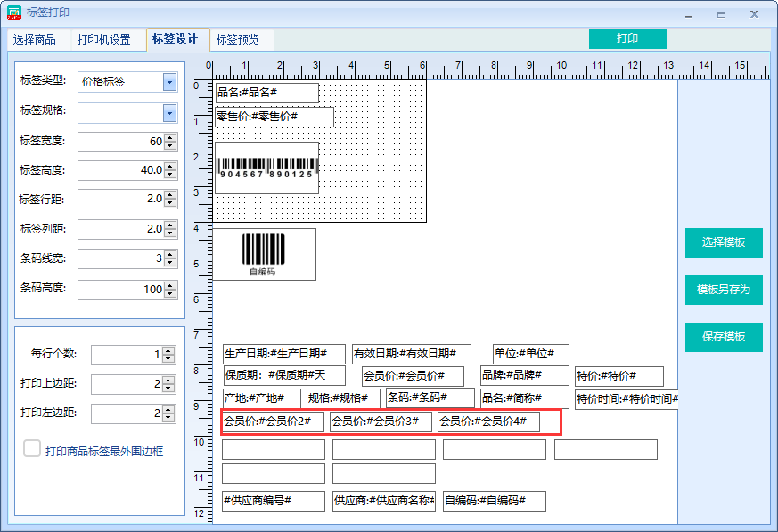Select the 会员价:#会员价3# field
The width and height of the screenshot is (778, 532).
click(381, 421)
